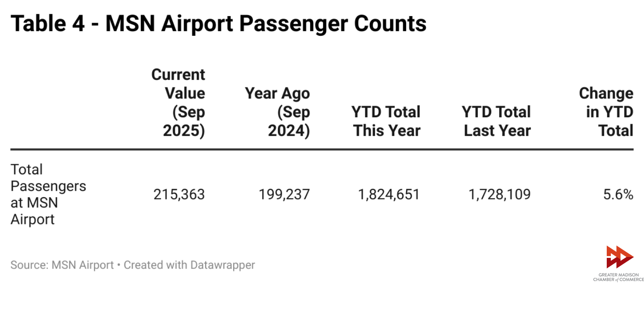
Task: Select the 1,728,109 last year YTD cell
Action: click(x=500, y=194)
